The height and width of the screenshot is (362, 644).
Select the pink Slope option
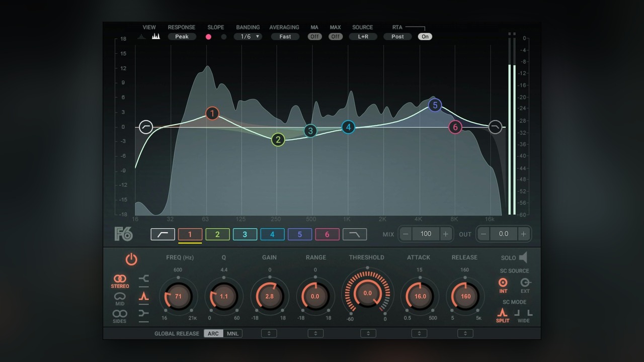208,37
